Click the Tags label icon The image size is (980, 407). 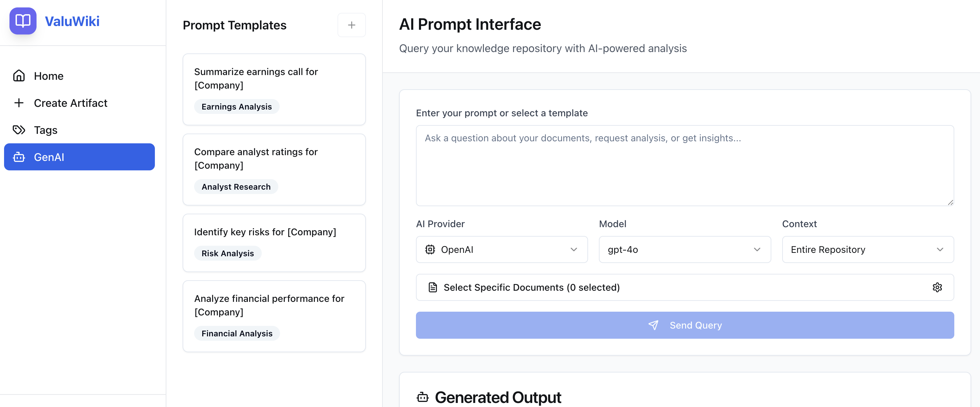(19, 130)
